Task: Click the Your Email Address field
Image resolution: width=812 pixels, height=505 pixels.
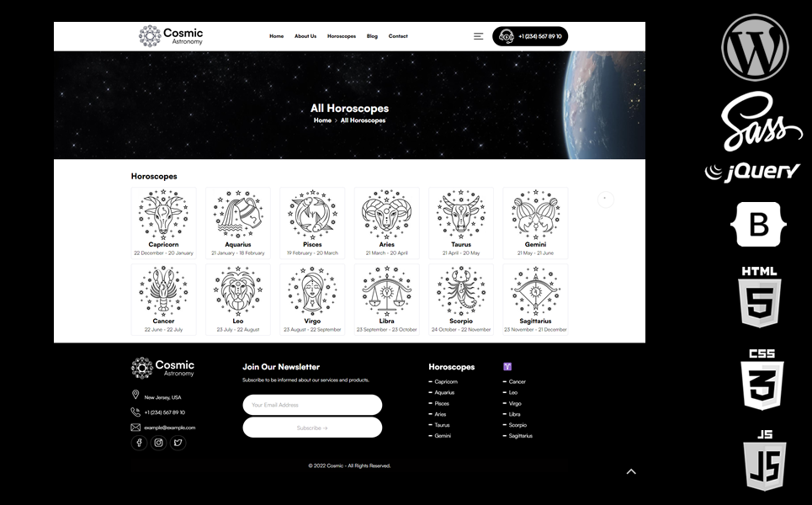Action: click(x=312, y=405)
